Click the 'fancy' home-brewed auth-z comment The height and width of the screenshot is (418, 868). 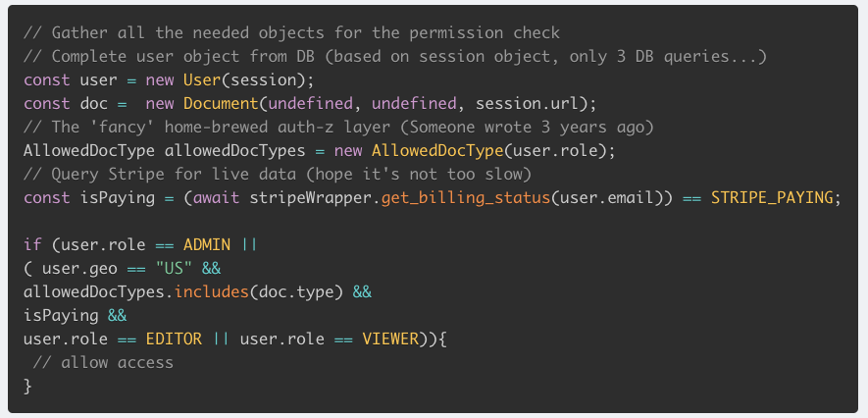[339, 128]
